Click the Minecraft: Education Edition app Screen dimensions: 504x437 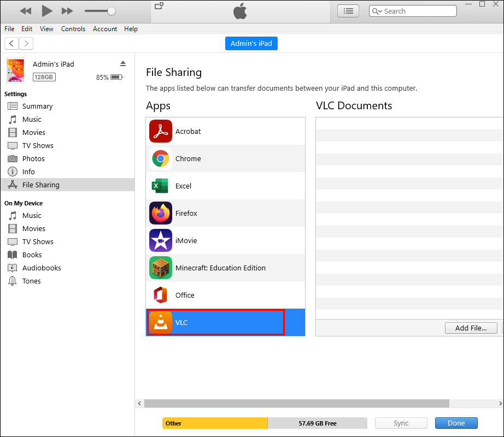coord(225,268)
